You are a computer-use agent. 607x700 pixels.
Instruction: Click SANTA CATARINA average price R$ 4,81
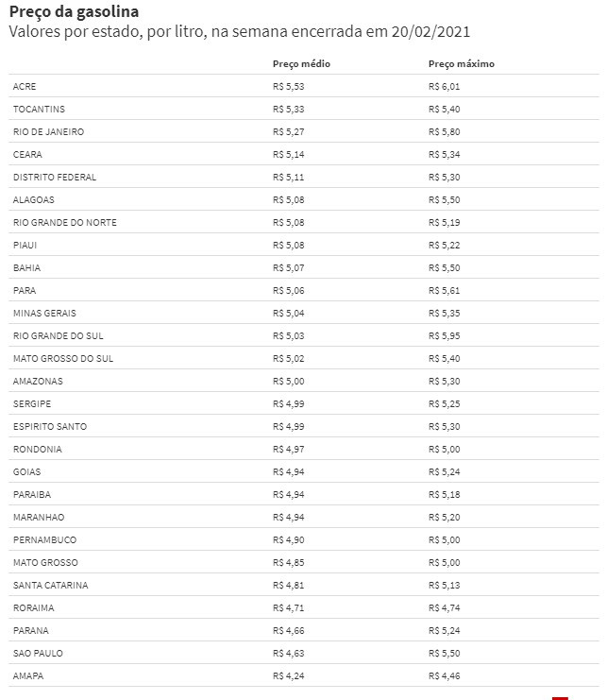point(289,586)
